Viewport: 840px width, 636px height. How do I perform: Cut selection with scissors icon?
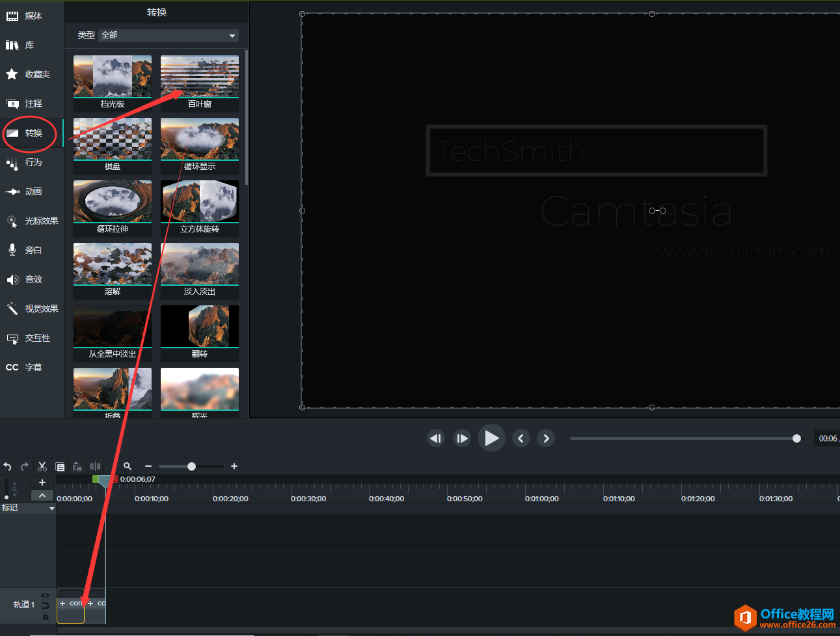point(42,466)
